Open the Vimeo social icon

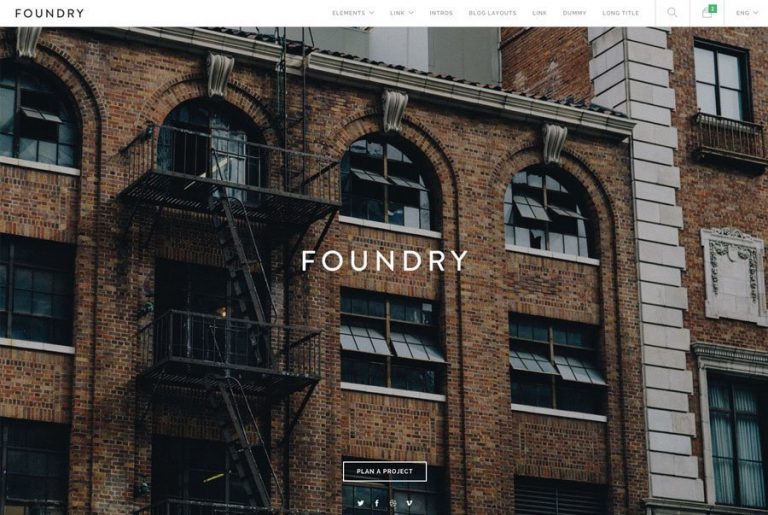[x=409, y=503]
